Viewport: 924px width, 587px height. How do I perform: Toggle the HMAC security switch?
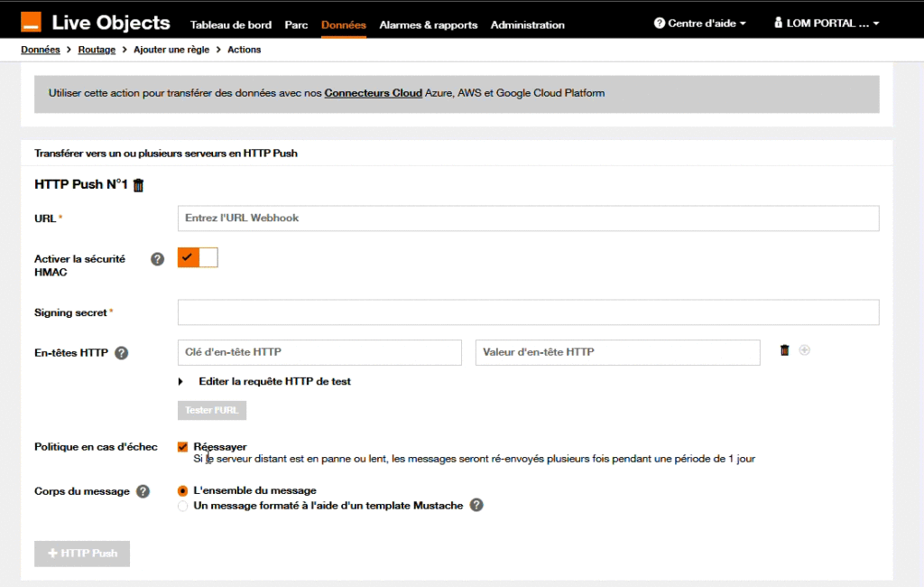tap(198, 258)
